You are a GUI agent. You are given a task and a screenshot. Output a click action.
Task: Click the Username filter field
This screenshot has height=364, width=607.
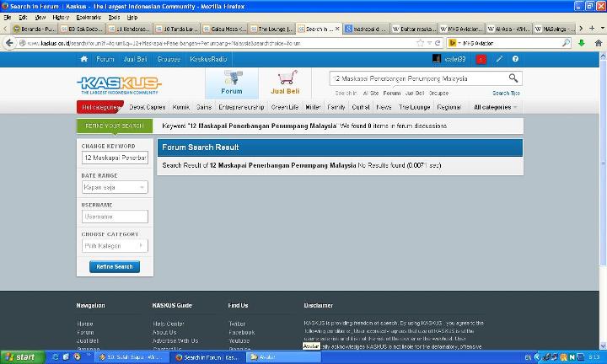point(115,217)
